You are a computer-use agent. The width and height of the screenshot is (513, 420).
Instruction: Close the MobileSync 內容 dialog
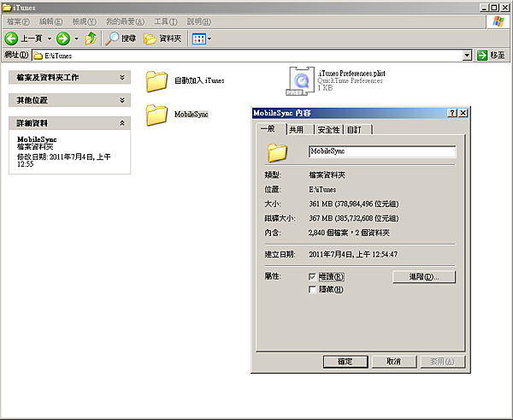tap(463, 113)
